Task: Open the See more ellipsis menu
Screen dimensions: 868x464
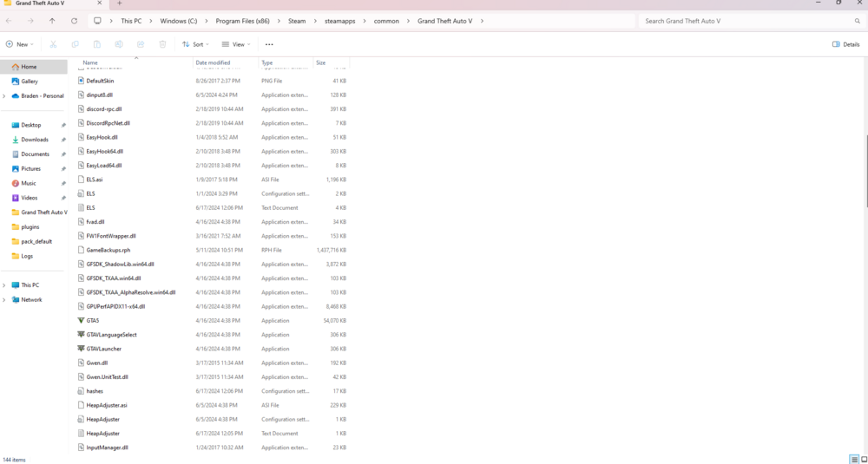Action: (x=269, y=44)
